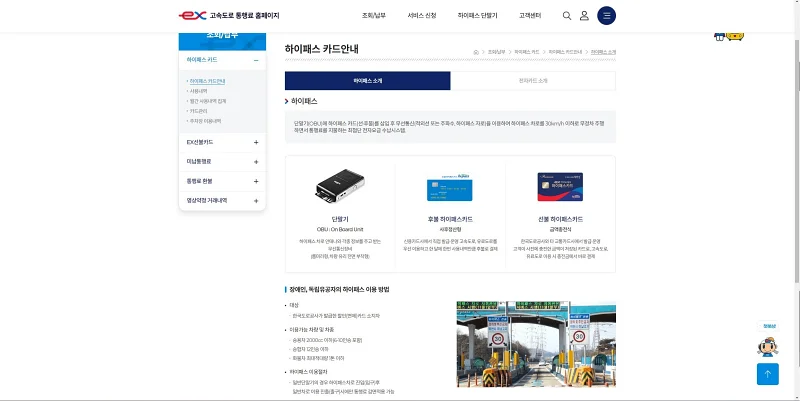Click the 단말기 card heading
Image resolution: width=800 pixels, height=401 pixels.
[340, 219]
